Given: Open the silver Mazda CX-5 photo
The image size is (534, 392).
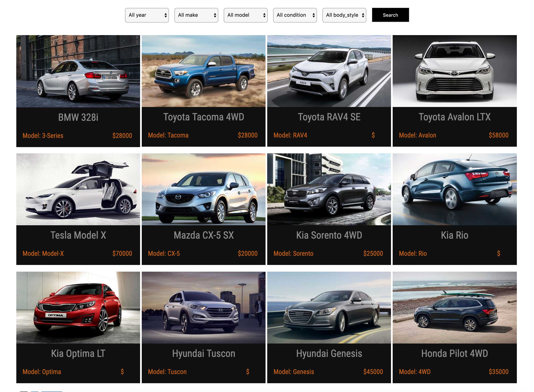Looking at the screenshot, I should (x=203, y=189).
